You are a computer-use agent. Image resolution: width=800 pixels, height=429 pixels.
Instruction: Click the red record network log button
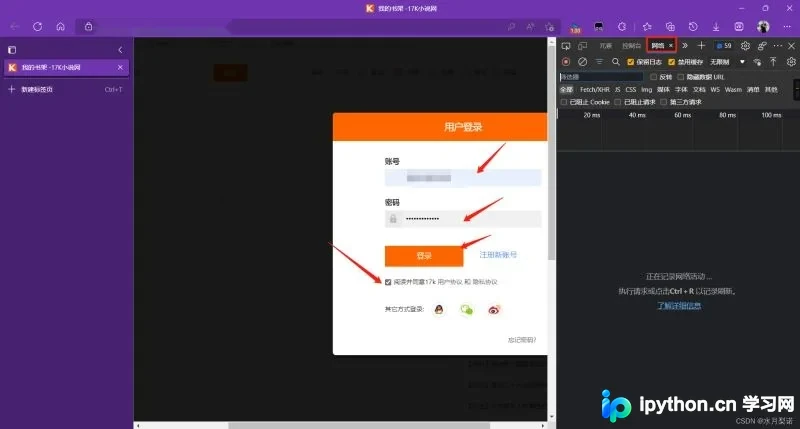coord(566,62)
